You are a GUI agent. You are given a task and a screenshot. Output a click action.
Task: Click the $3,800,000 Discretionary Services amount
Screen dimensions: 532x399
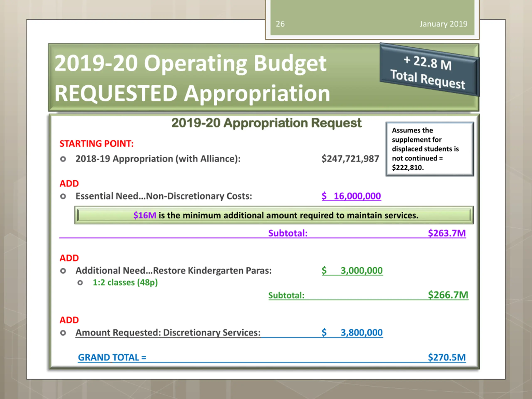(x=352, y=332)
